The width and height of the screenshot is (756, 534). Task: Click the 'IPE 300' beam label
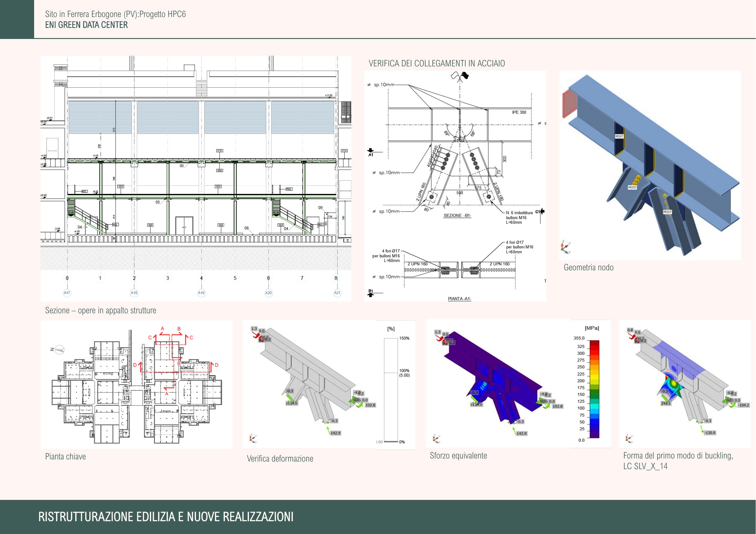click(x=519, y=113)
